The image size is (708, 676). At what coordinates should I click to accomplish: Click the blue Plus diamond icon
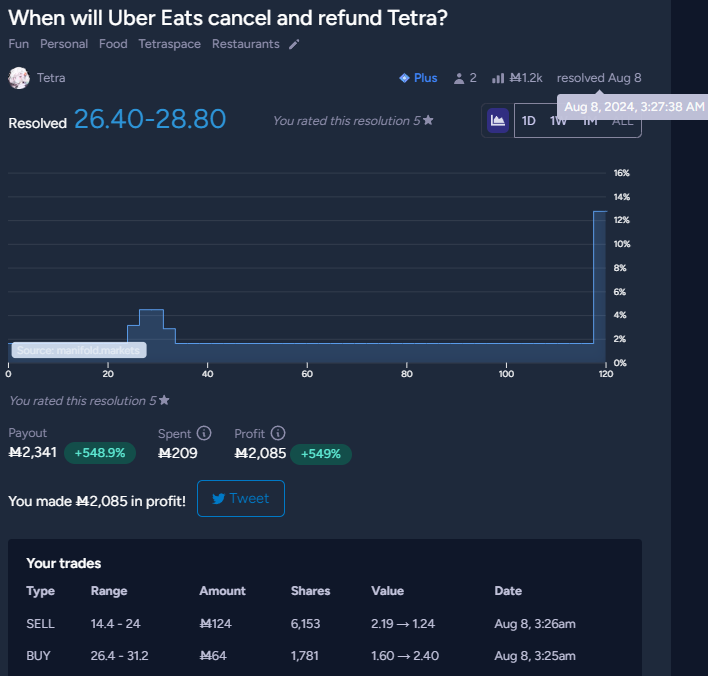coord(404,78)
